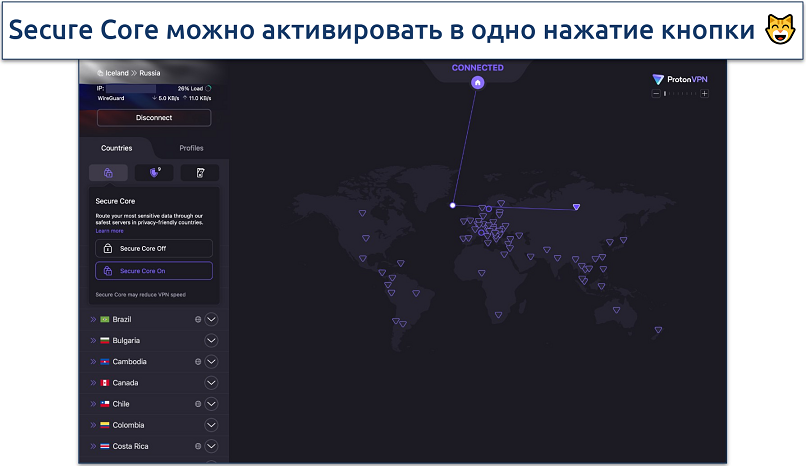The image size is (806, 466).
Task: Select the Secure Core On option
Action: tap(154, 271)
